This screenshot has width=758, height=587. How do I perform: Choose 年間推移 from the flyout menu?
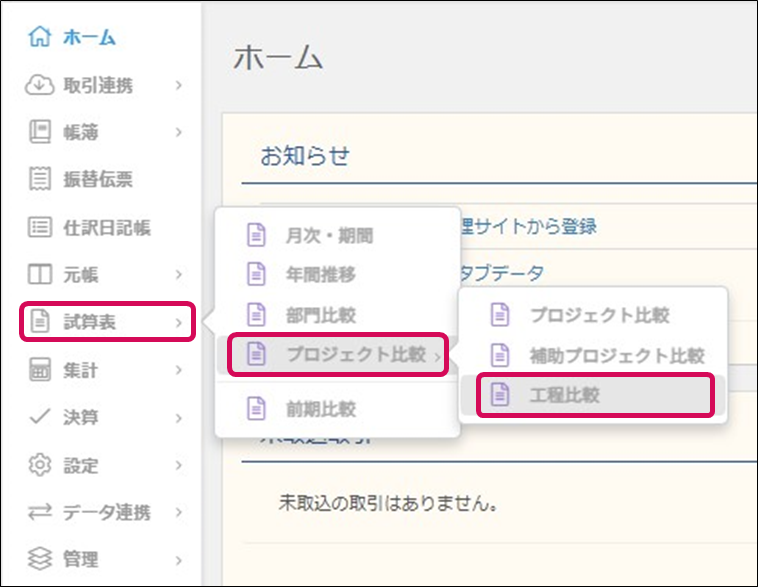[320, 275]
